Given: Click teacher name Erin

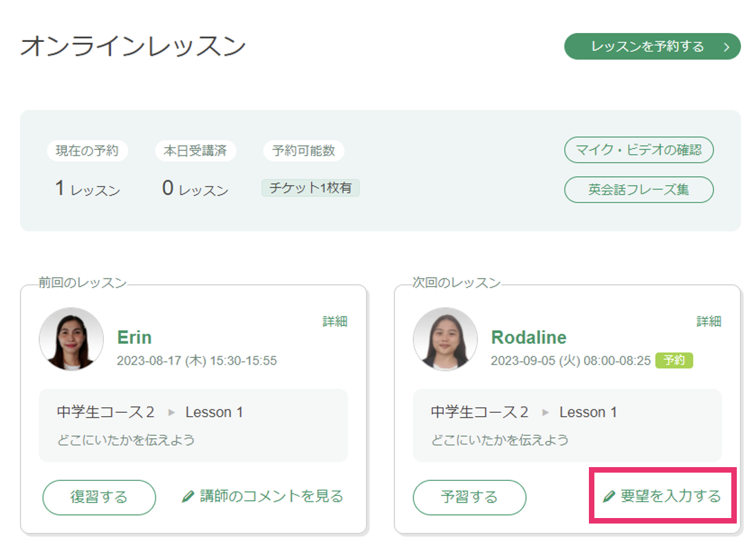Looking at the screenshot, I should pyautogui.click(x=134, y=338).
